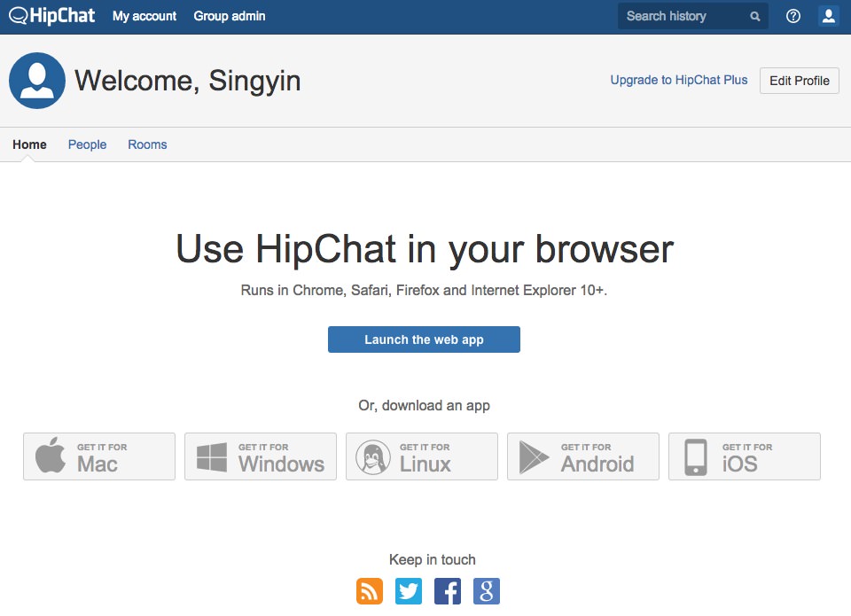
Task: Select the Home tab
Action: pos(29,144)
